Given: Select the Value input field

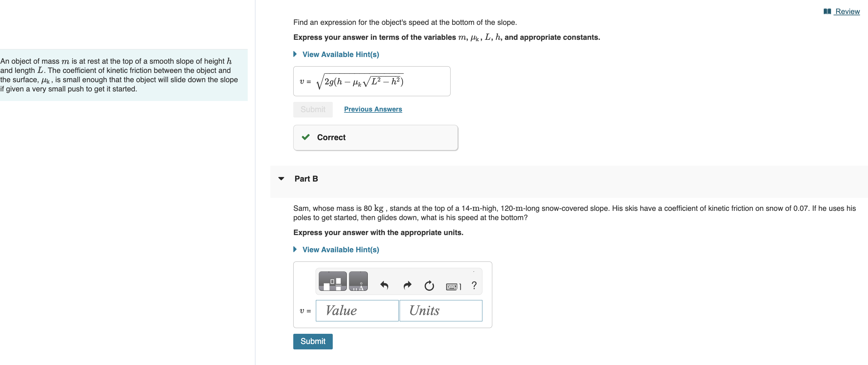Looking at the screenshot, I should (x=357, y=311).
